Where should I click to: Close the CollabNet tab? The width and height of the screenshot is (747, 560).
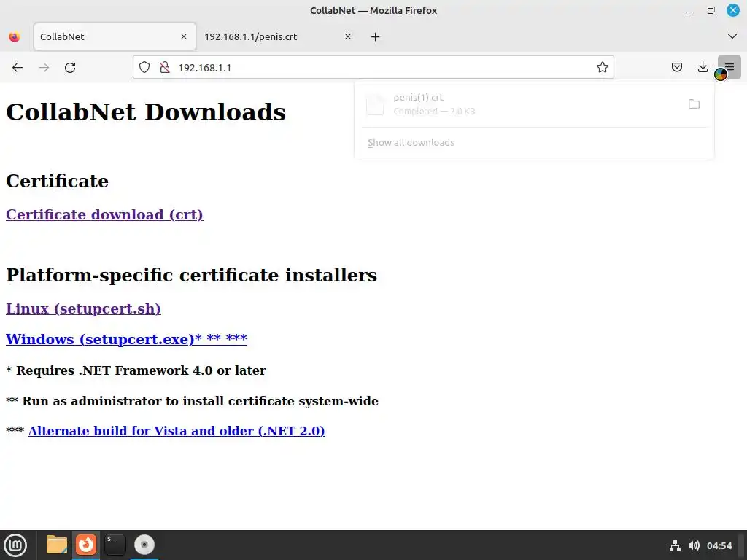(184, 36)
